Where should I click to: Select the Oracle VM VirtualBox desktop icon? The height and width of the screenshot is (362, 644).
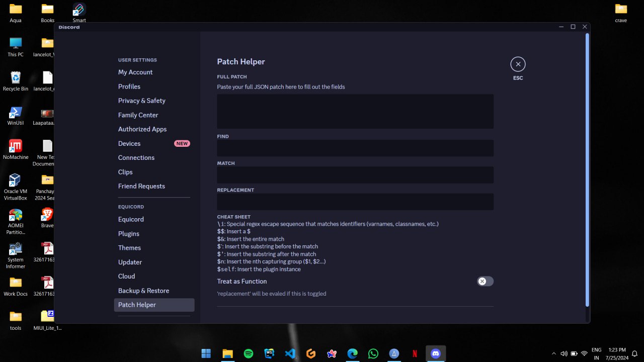(16, 187)
